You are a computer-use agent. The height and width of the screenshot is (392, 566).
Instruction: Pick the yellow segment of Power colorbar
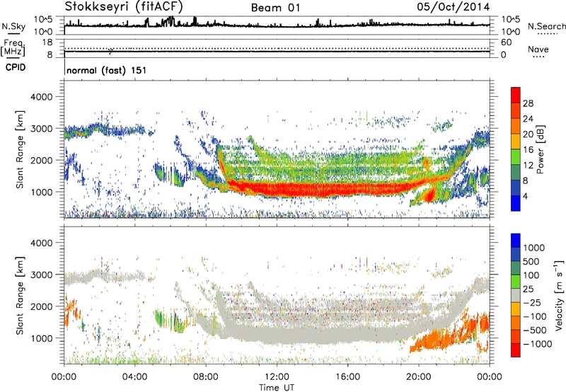(x=516, y=142)
